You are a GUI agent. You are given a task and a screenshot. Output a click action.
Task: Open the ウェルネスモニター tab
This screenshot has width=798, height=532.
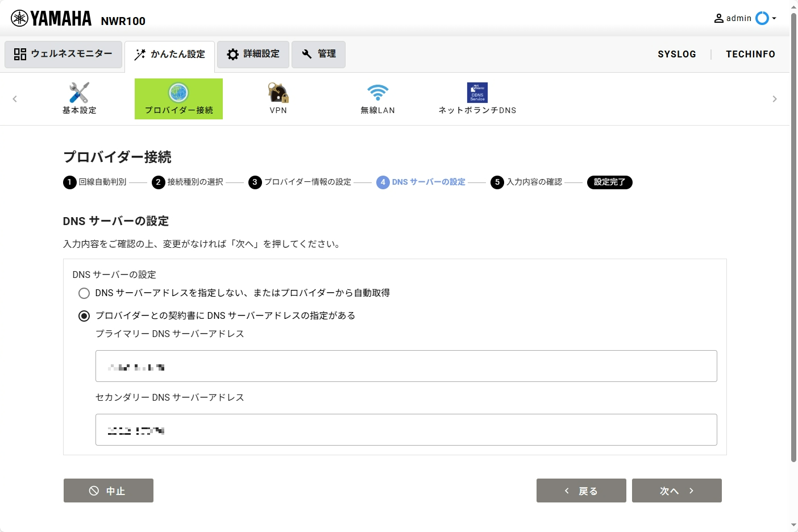pyautogui.click(x=64, y=55)
